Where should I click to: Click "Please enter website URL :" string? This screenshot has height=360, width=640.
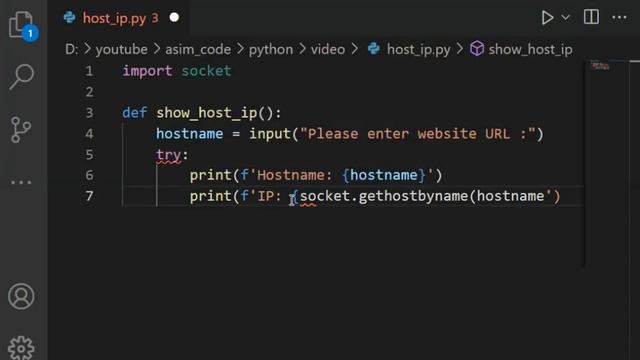[x=417, y=134]
